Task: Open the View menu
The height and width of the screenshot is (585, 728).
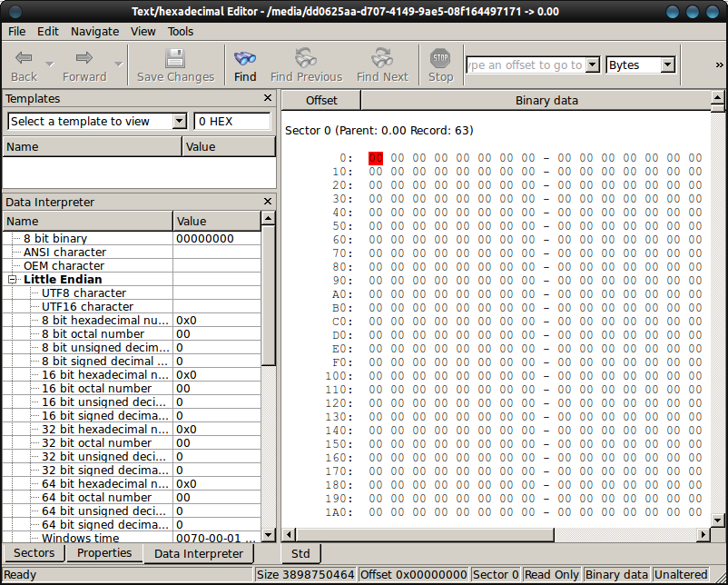Action: (x=143, y=31)
